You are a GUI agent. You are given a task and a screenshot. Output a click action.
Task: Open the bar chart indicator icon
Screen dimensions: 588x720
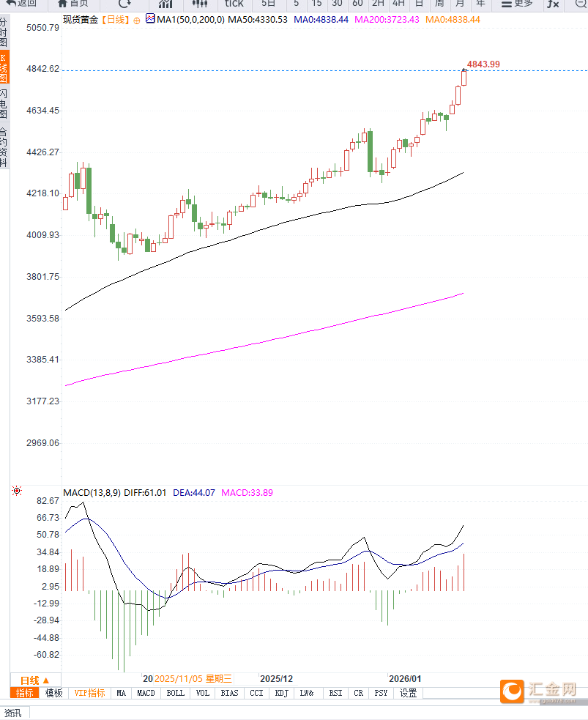coord(165,3)
